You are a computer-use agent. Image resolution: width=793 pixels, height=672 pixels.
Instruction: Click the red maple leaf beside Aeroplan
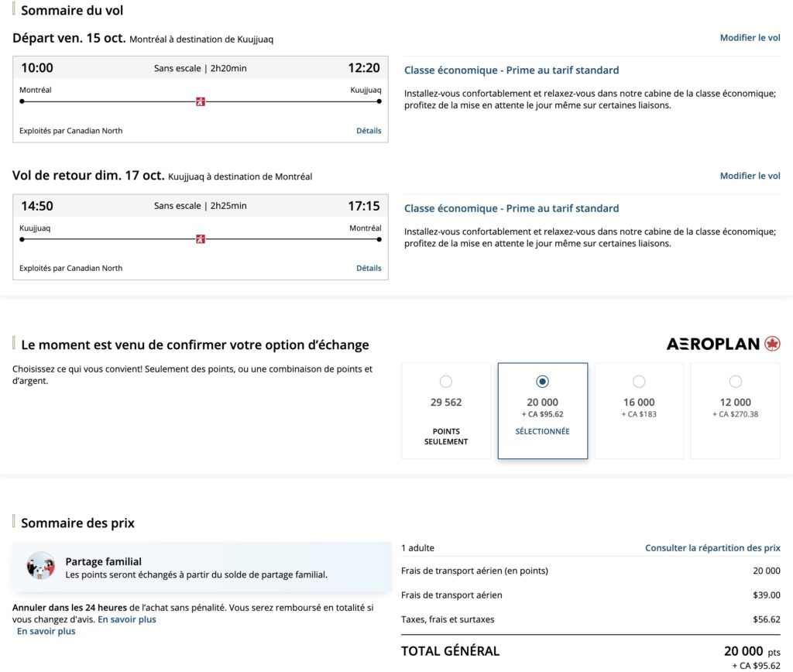click(775, 343)
